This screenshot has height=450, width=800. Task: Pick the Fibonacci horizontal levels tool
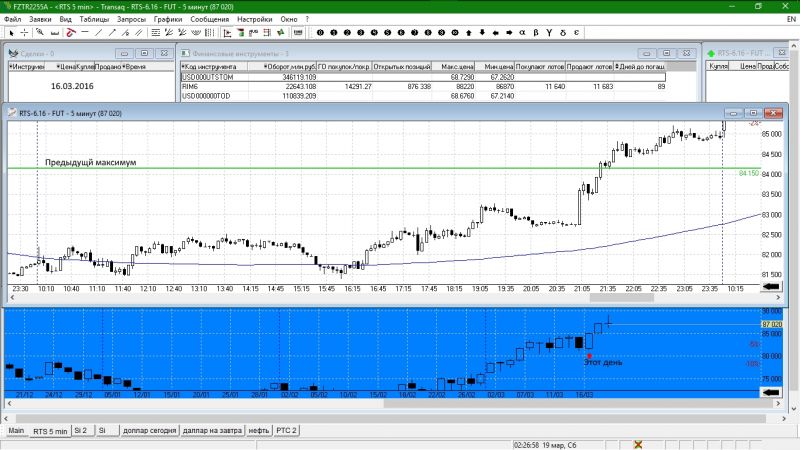pyautogui.click(x=156, y=33)
